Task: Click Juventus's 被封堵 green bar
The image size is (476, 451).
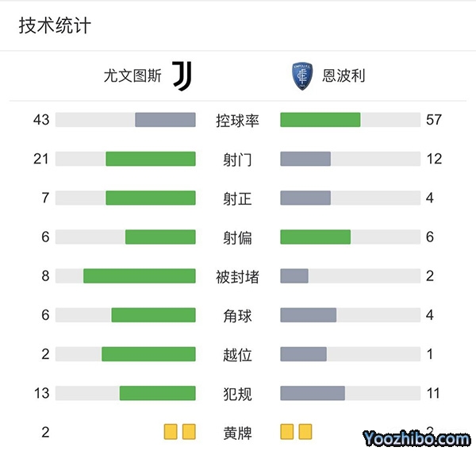Action: (140, 276)
